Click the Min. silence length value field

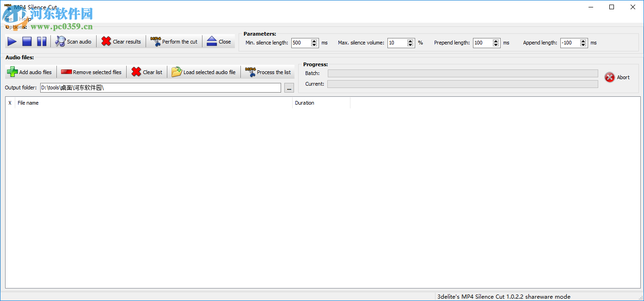301,43
